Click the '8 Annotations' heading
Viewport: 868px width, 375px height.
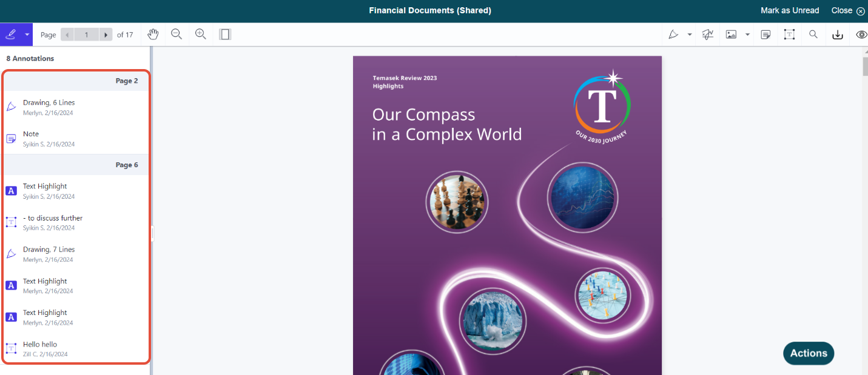pyautogui.click(x=30, y=58)
